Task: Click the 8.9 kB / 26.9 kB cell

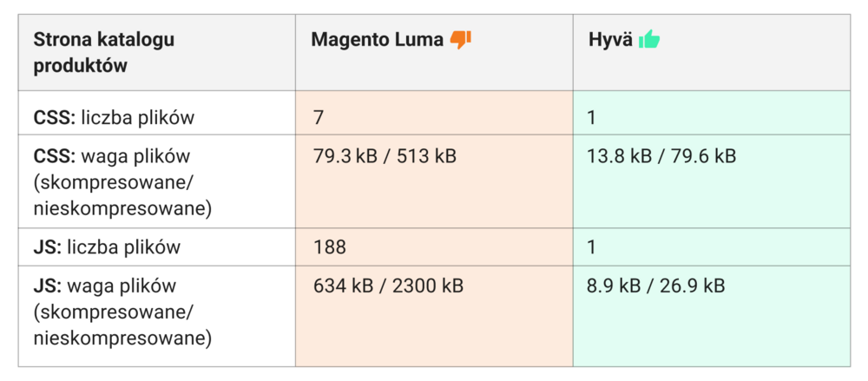Action: tap(655, 286)
